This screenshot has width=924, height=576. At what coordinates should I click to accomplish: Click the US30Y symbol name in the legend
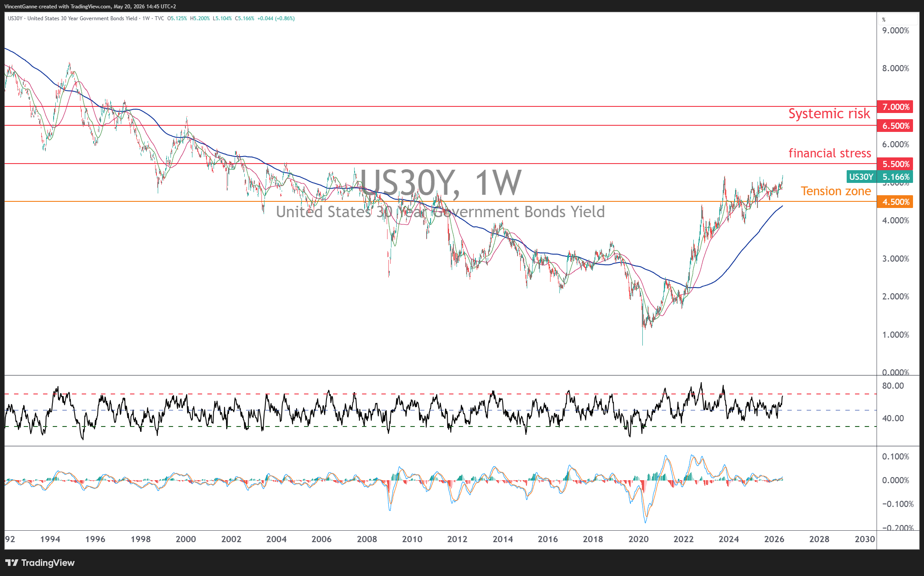pyautogui.click(x=15, y=18)
